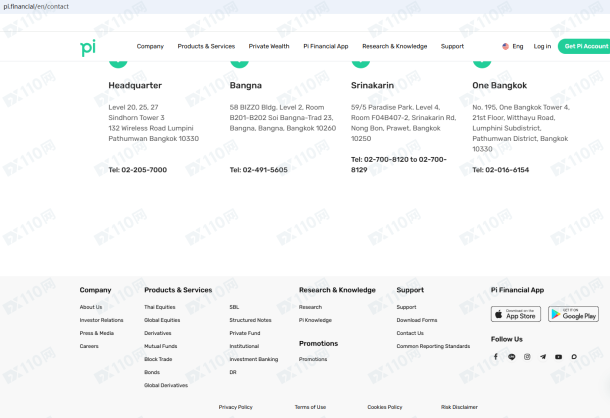Screen dimensions: 610x418
Task: Download from the App Store badge
Action: pos(516,314)
